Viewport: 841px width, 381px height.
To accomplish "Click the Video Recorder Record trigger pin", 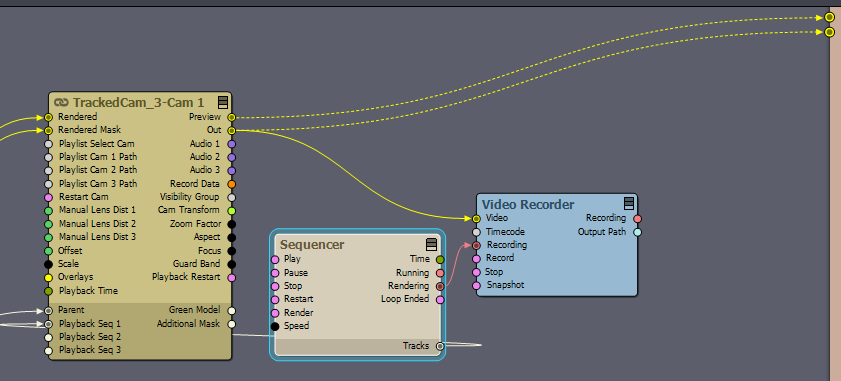I will pyautogui.click(x=476, y=259).
